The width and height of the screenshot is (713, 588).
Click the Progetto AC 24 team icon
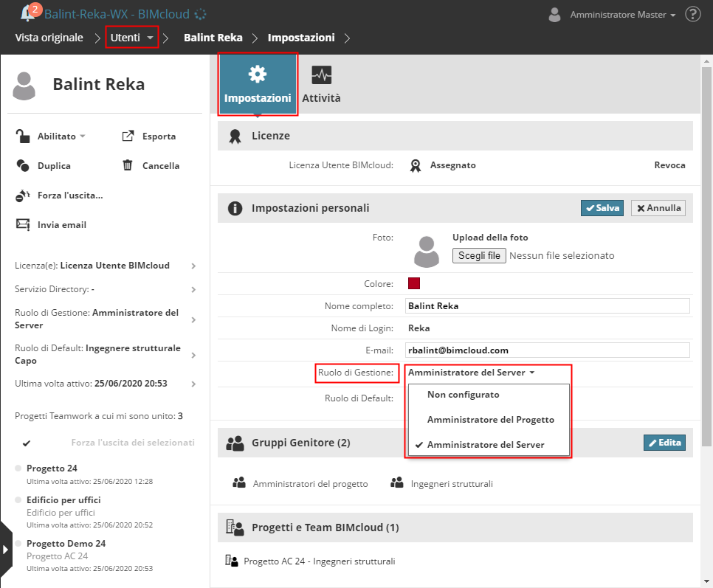click(232, 561)
